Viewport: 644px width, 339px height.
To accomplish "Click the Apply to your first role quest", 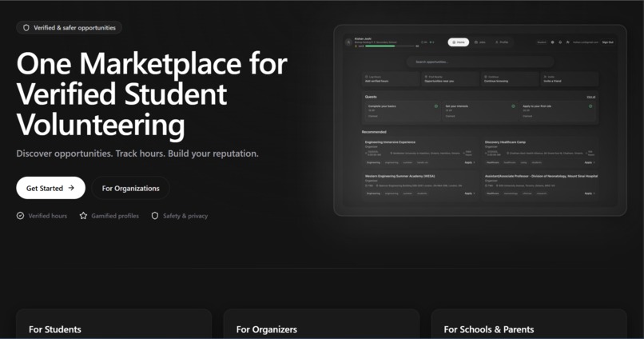I will pos(557,111).
